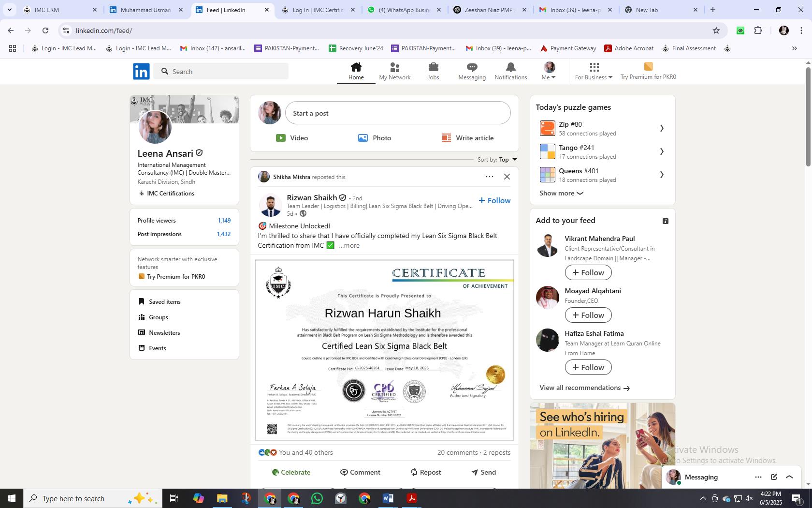Open the Notifications bell
The height and width of the screenshot is (508, 812).
click(x=510, y=71)
